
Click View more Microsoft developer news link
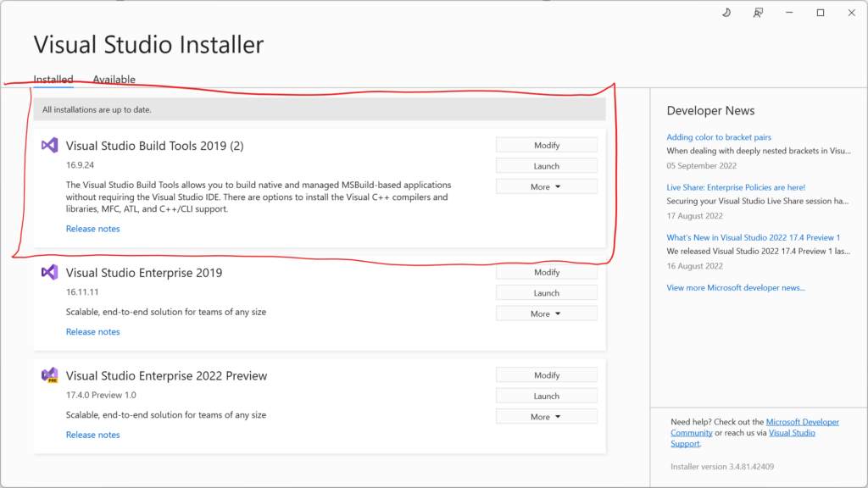click(736, 288)
